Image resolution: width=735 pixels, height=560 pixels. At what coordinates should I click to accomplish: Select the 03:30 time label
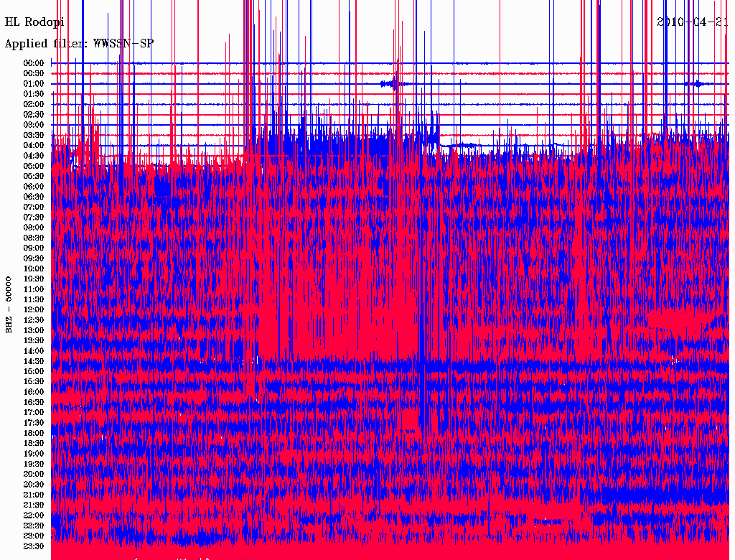[34, 135]
